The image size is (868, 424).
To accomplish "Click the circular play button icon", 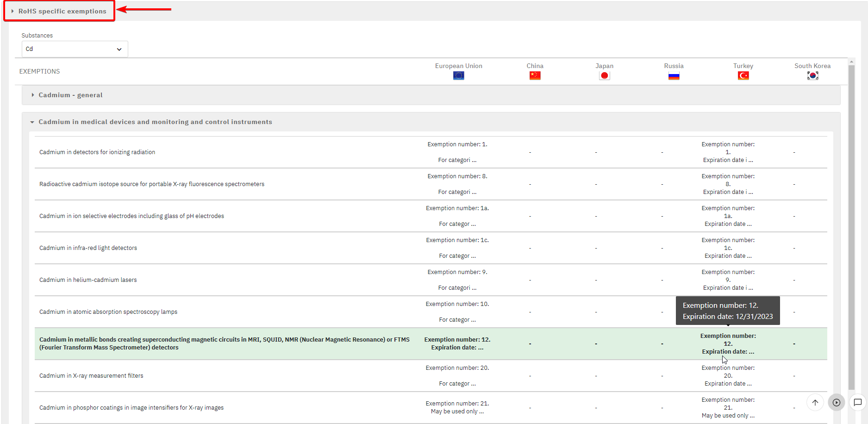I will pyautogui.click(x=836, y=403).
